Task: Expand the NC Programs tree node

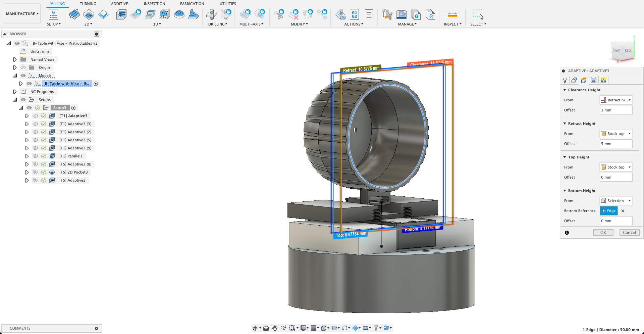Action: [15, 92]
